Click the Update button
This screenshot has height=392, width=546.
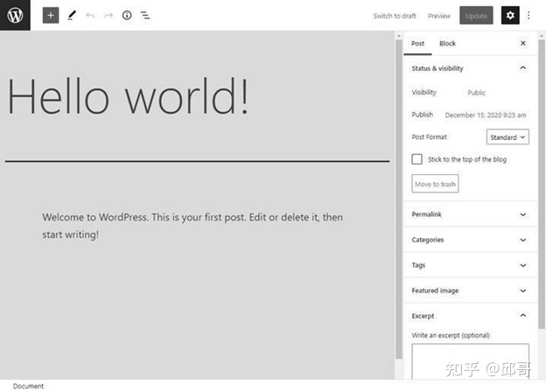pyautogui.click(x=476, y=16)
